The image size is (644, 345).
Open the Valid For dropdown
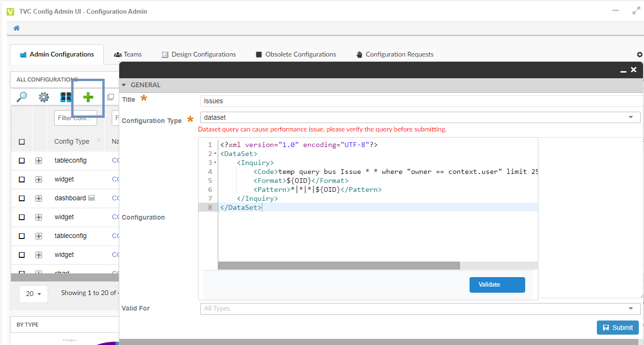420,308
